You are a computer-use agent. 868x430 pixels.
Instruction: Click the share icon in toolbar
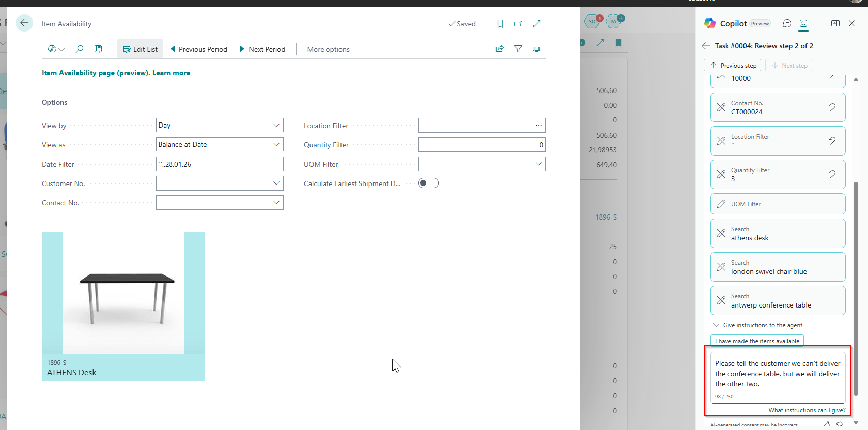(500, 49)
